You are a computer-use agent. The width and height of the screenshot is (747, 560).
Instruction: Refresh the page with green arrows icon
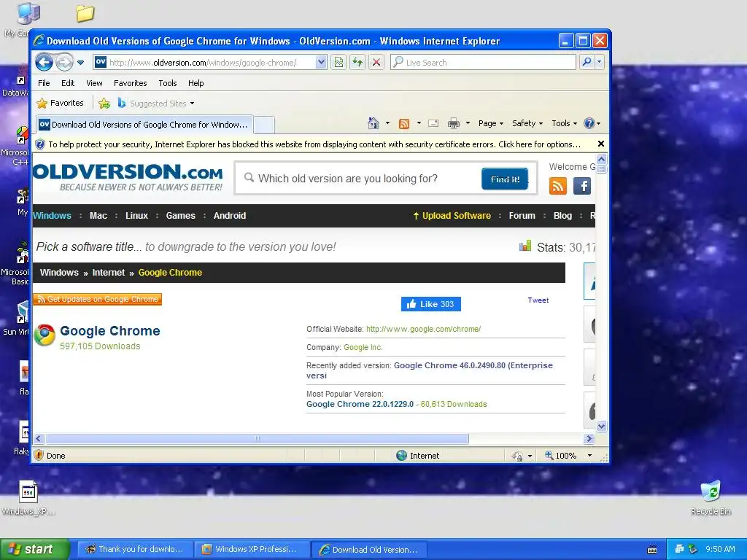(357, 63)
